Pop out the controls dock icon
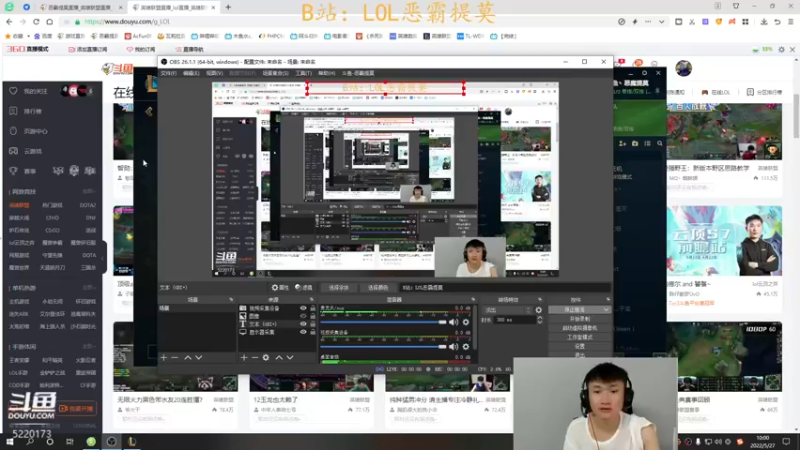800x450 pixels. click(x=608, y=299)
